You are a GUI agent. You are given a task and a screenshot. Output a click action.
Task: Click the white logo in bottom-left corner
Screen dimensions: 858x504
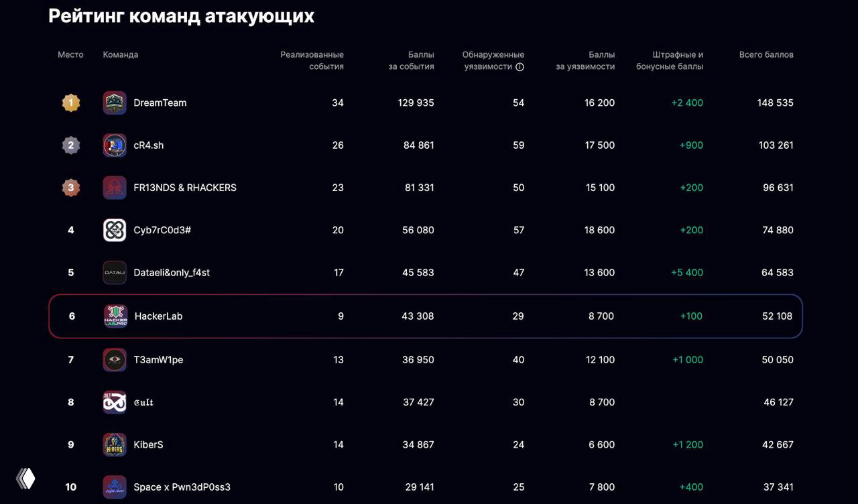point(25,479)
